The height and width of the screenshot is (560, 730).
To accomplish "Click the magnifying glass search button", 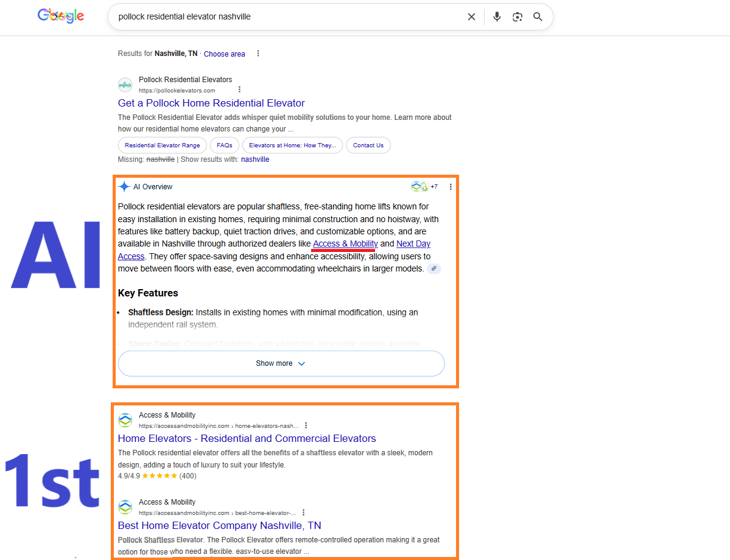I will (538, 17).
